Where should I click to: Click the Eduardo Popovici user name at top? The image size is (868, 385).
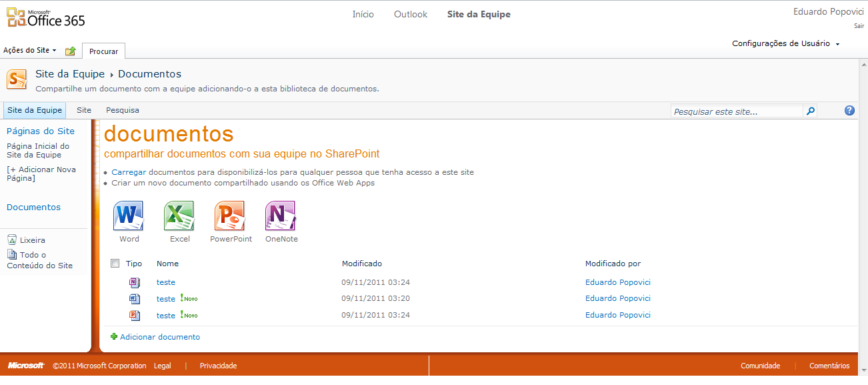[829, 11]
